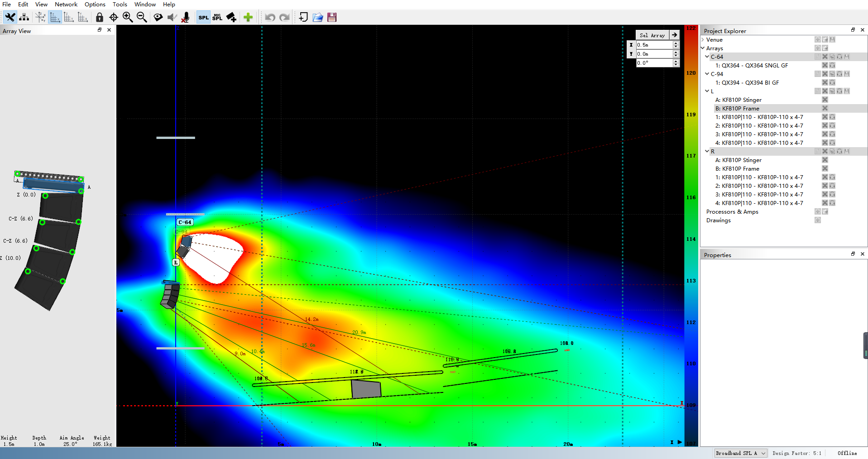Image resolution: width=868 pixels, height=459 pixels.
Task: Select the Z-X axis section view
Action: point(55,17)
